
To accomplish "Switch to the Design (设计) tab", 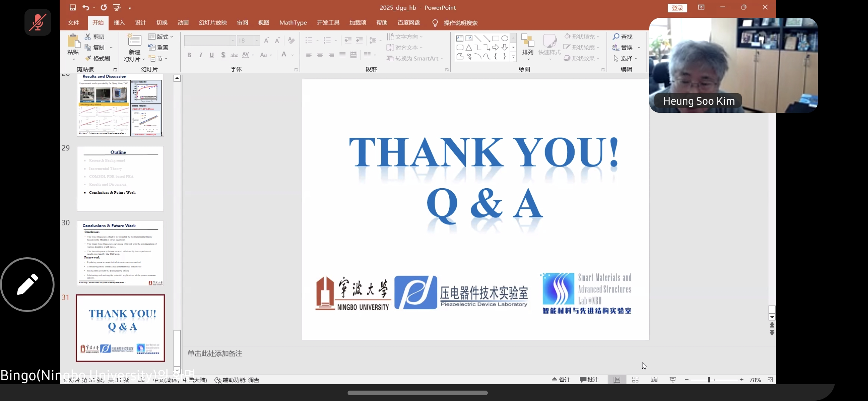I will 141,23.
